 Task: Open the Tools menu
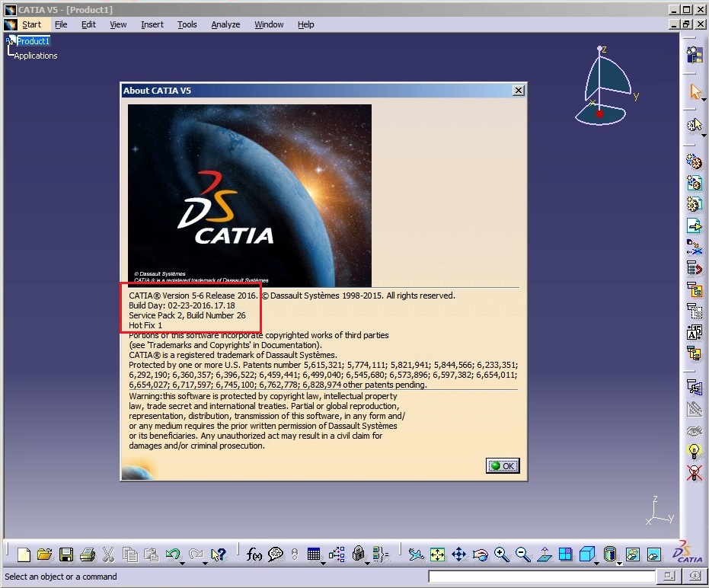(x=187, y=24)
